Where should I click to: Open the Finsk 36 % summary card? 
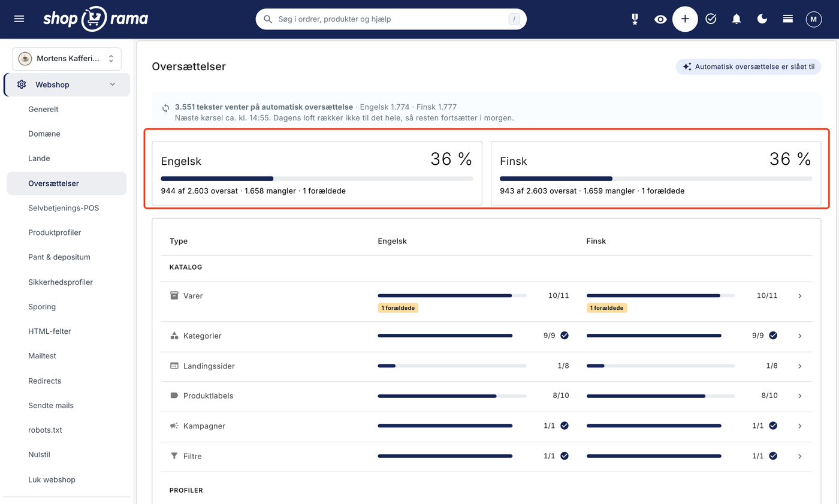[656, 173]
